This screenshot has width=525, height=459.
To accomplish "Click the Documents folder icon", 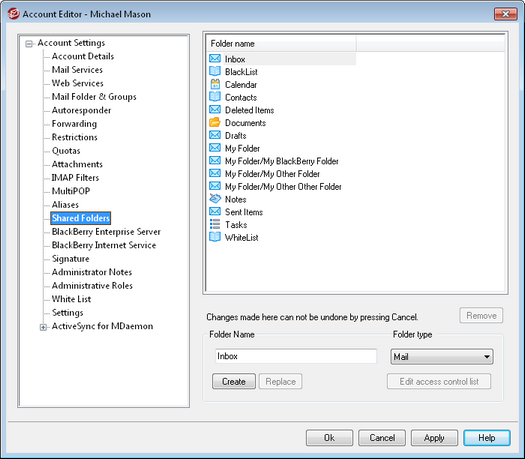I will pos(215,123).
